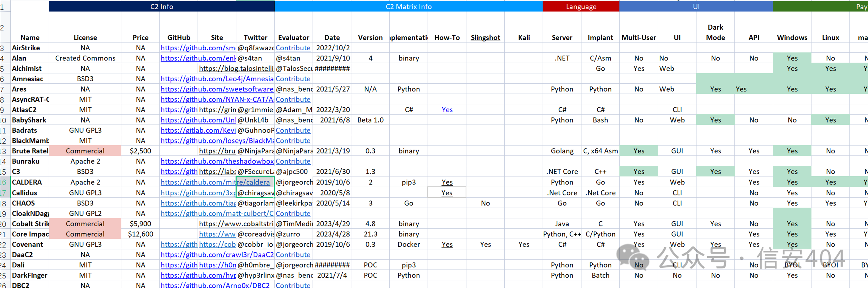This screenshot has height=289, width=868.
Task: Select Brute Ratel Commercial license cell
Action: (85, 151)
